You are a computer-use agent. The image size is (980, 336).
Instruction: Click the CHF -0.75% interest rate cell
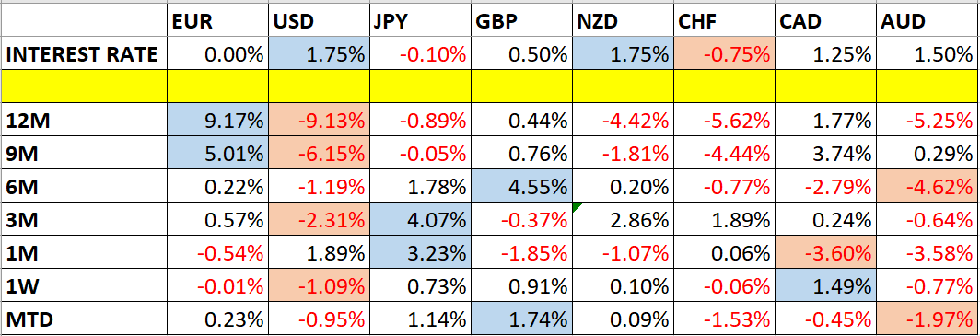pos(724,54)
